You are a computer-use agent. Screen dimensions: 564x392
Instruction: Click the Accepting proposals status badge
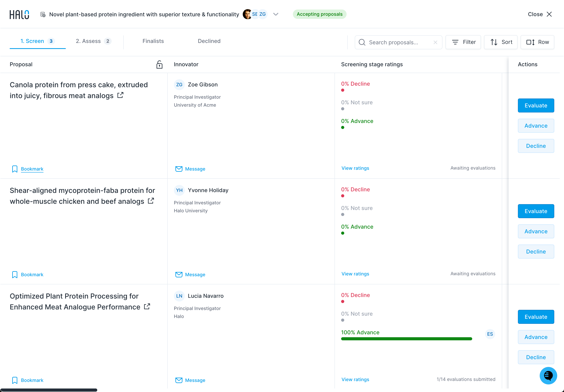(x=319, y=14)
